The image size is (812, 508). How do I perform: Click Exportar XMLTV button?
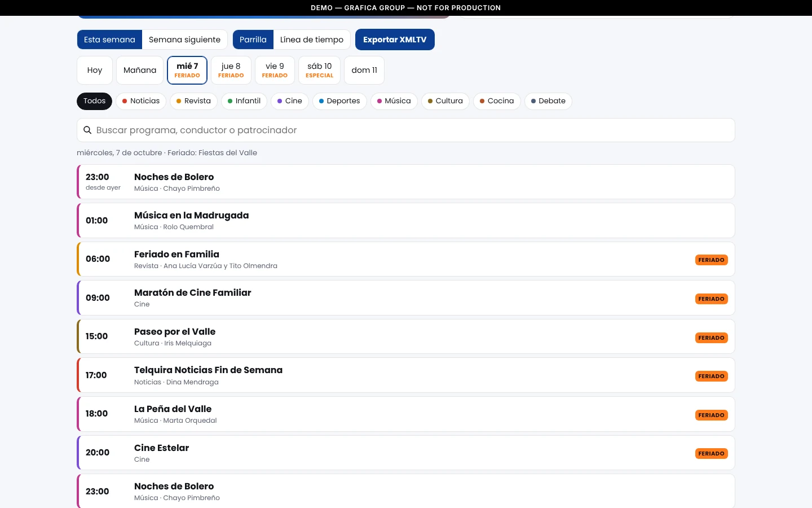coord(395,40)
